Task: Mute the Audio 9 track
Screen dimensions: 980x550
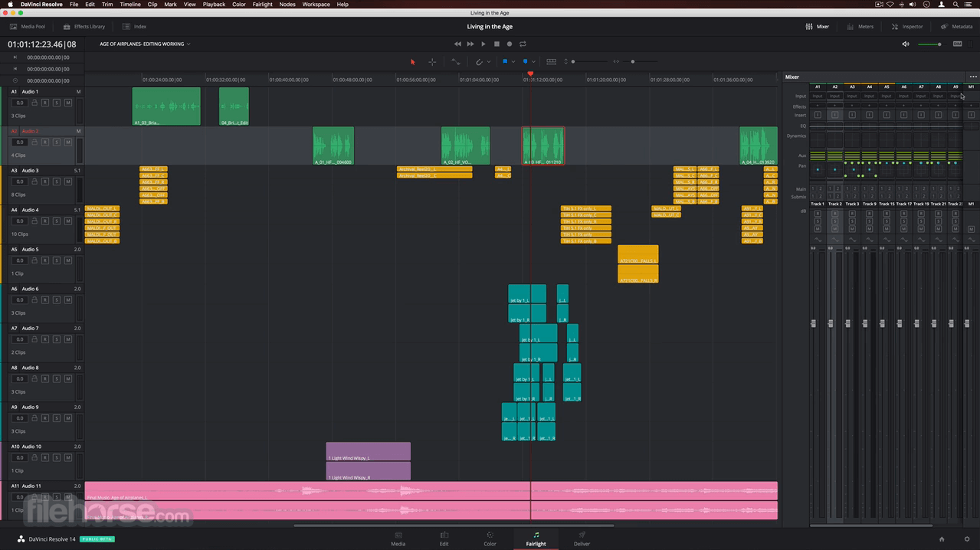Action: (x=68, y=418)
